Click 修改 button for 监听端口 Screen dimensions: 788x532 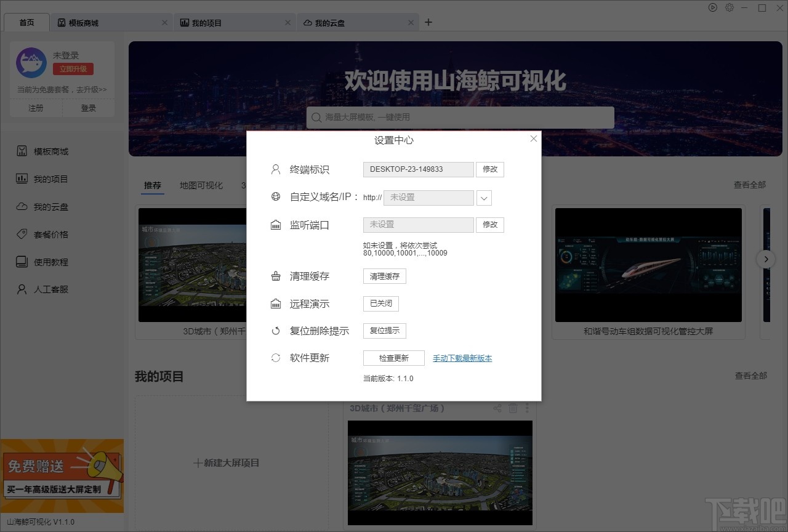490,225
